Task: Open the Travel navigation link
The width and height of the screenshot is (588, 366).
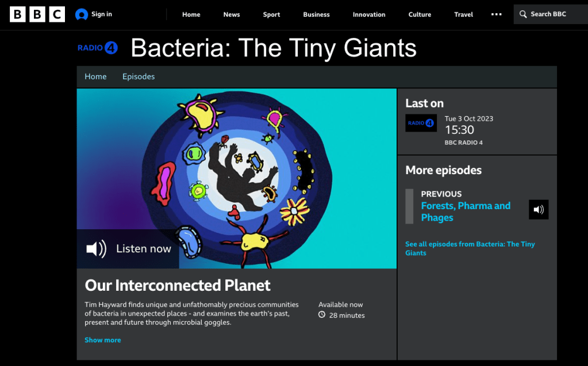Action: 463,14
